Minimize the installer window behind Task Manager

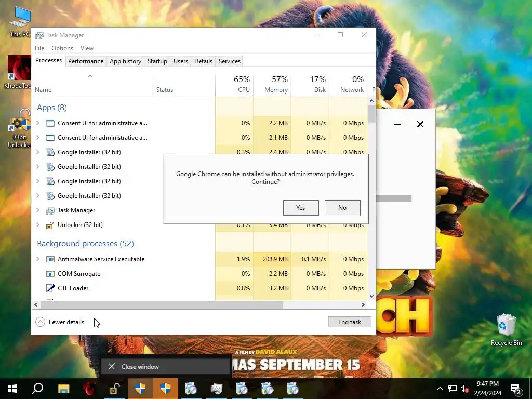[397, 124]
